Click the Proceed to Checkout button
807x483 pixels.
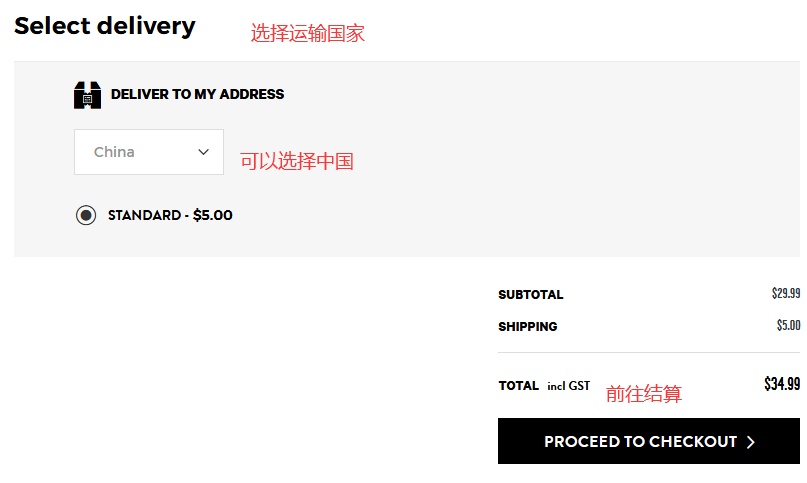[x=648, y=441]
